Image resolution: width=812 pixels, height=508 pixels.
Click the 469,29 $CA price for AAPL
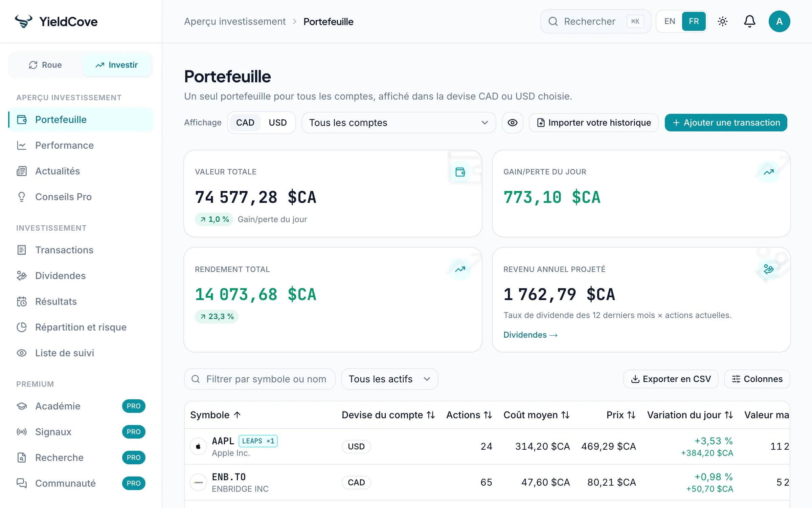[x=609, y=446]
